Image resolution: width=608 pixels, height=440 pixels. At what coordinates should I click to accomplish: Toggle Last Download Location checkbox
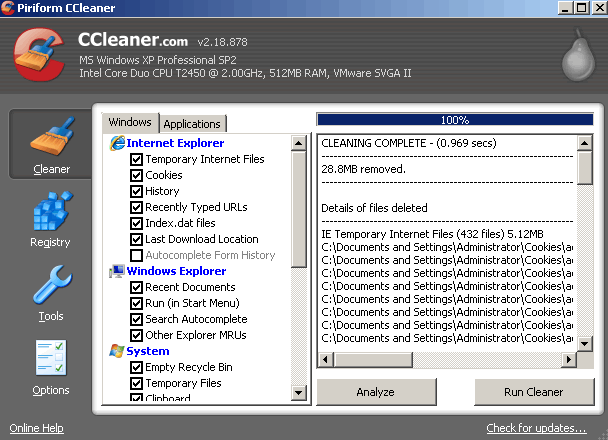pos(136,239)
